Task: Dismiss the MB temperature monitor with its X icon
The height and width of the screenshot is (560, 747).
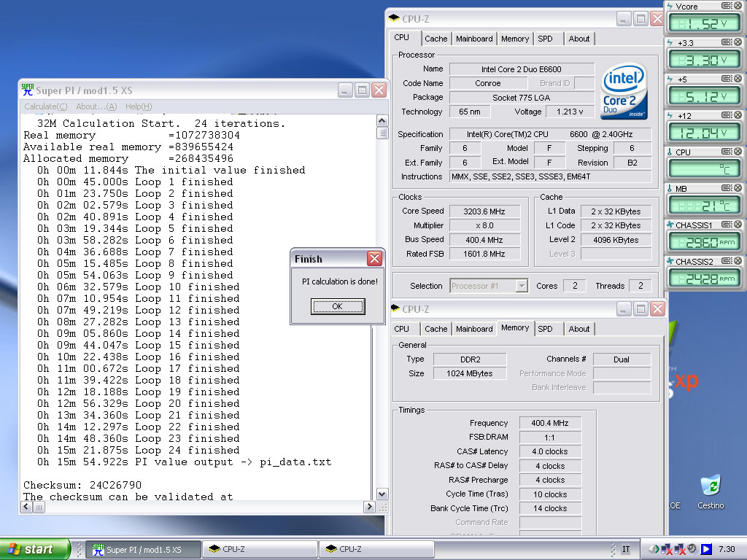Action: point(738,188)
